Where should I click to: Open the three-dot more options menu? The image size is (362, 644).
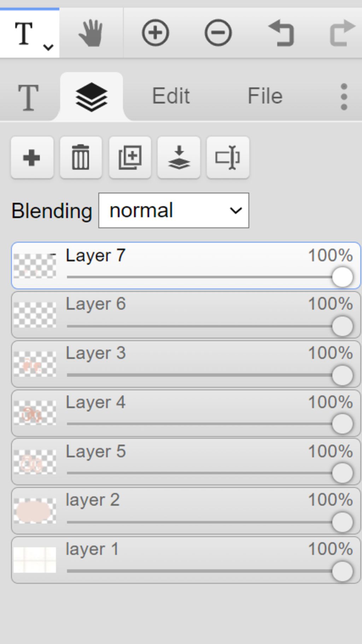click(x=344, y=97)
